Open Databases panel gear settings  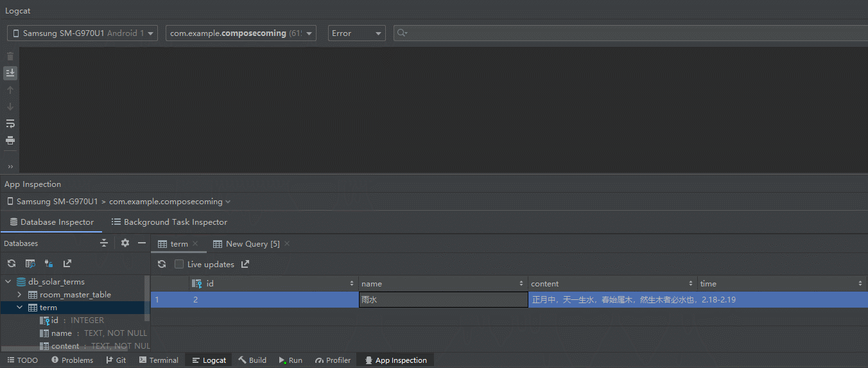tap(125, 243)
